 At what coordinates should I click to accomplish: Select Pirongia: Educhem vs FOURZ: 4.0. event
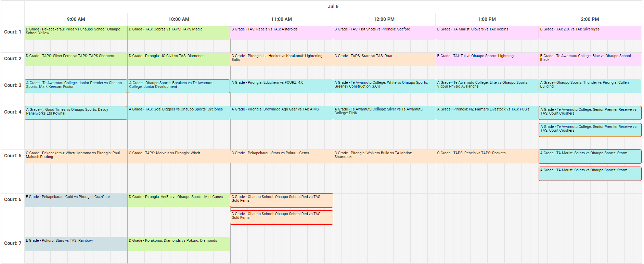tap(281, 86)
